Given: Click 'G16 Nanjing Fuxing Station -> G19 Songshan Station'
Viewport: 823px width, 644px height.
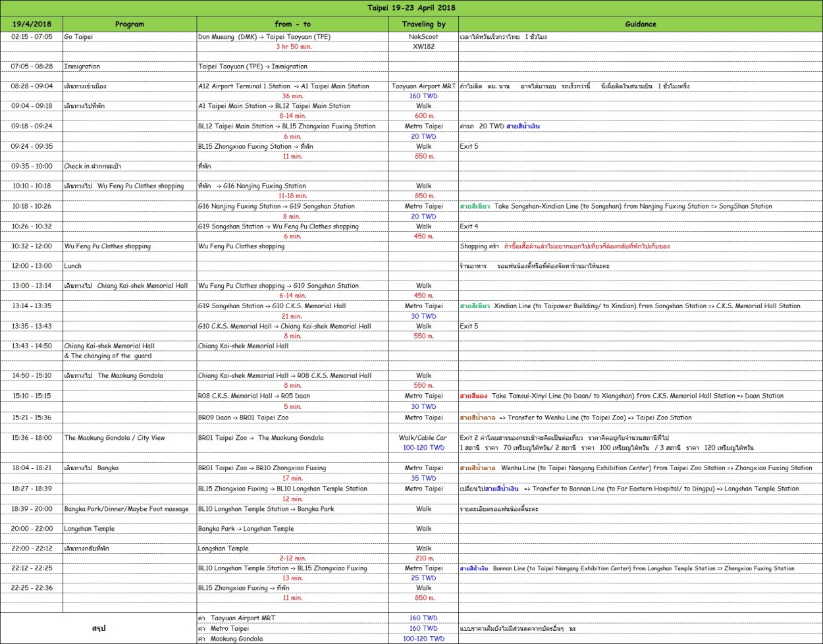Looking at the screenshot, I should [292, 206].
